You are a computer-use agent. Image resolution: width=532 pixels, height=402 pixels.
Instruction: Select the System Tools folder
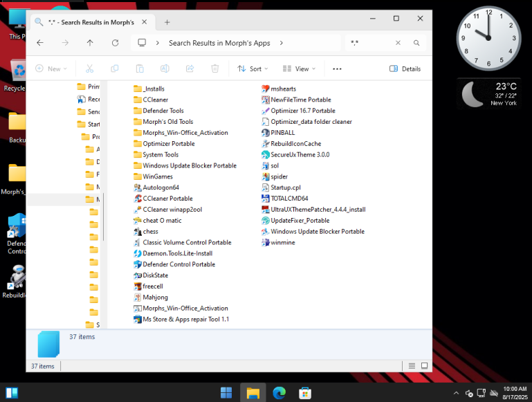(156, 155)
